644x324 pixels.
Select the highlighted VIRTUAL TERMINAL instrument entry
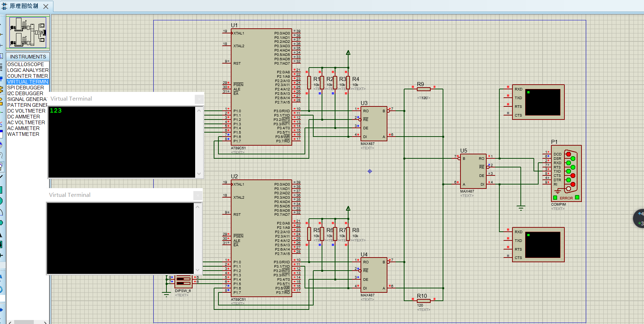coord(28,82)
